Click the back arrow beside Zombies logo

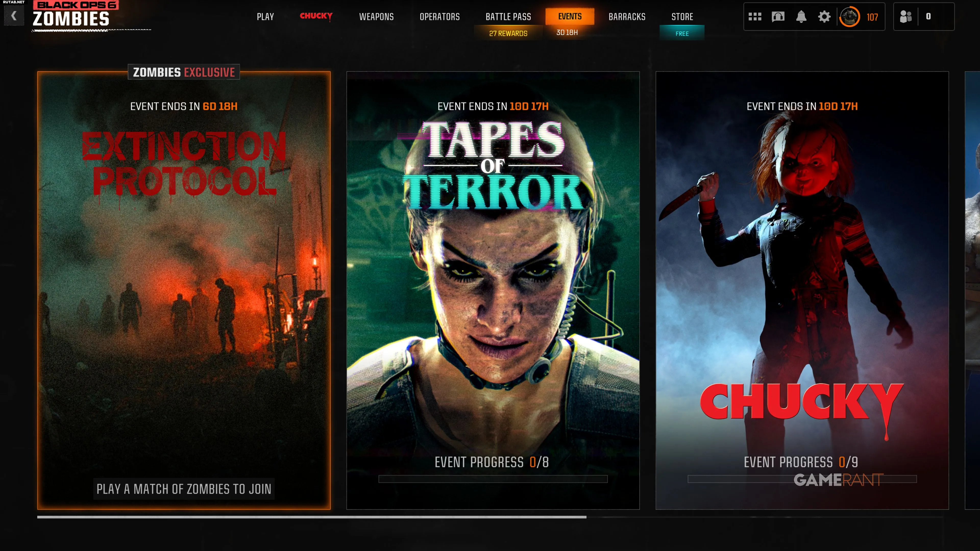[x=14, y=16]
